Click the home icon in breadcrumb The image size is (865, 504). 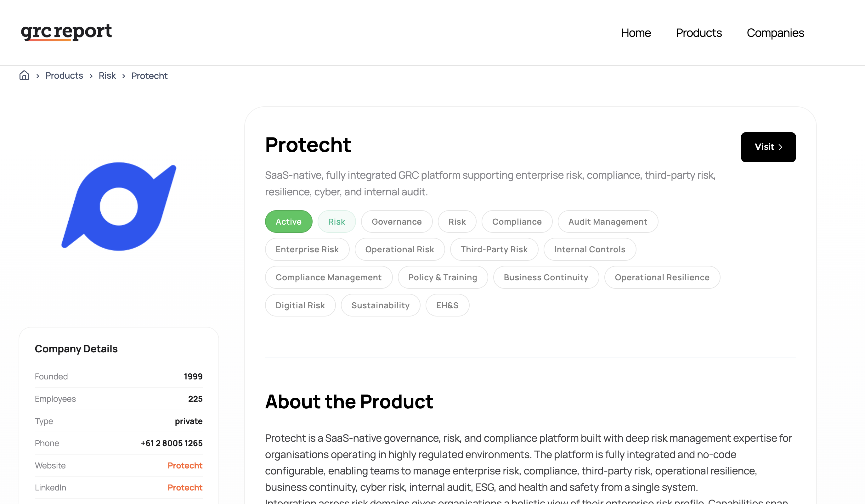pos(24,76)
